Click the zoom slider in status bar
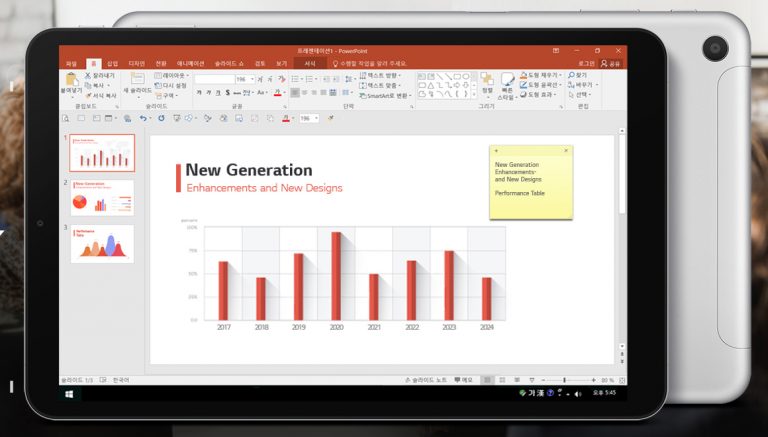This screenshot has height=437, width=768. click(565, 380)
